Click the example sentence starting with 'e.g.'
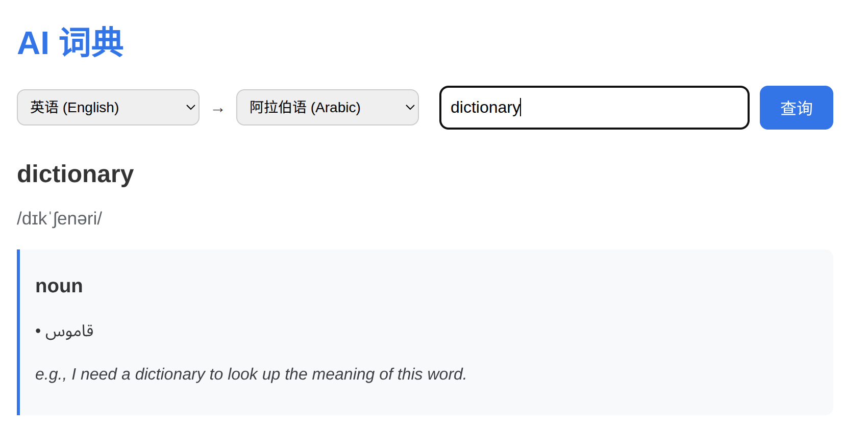The width and height of the screenshot is (868, 428). [250, 373]
